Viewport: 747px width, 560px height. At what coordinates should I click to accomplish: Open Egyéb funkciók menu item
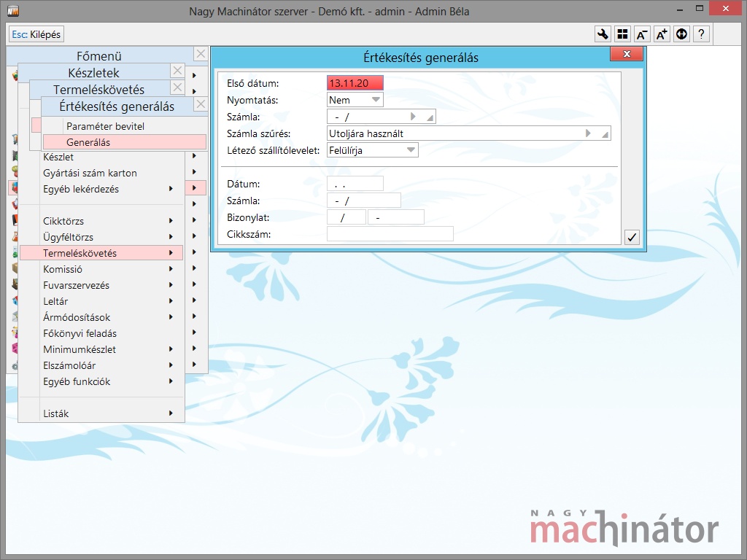click(x=101, y=381)
